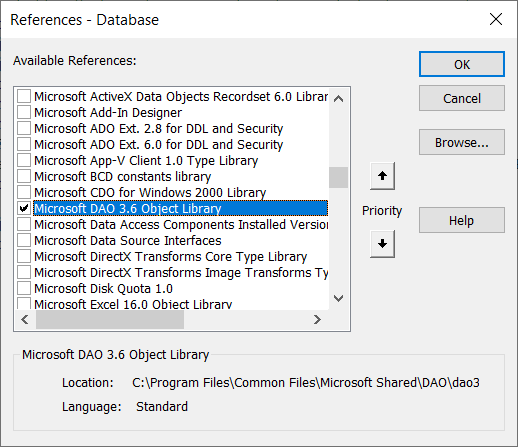This screenshot has height=447, width=518.
Task: Enable Microsoft Excel 16.0 Object Library reference
Action: point(24,304)
